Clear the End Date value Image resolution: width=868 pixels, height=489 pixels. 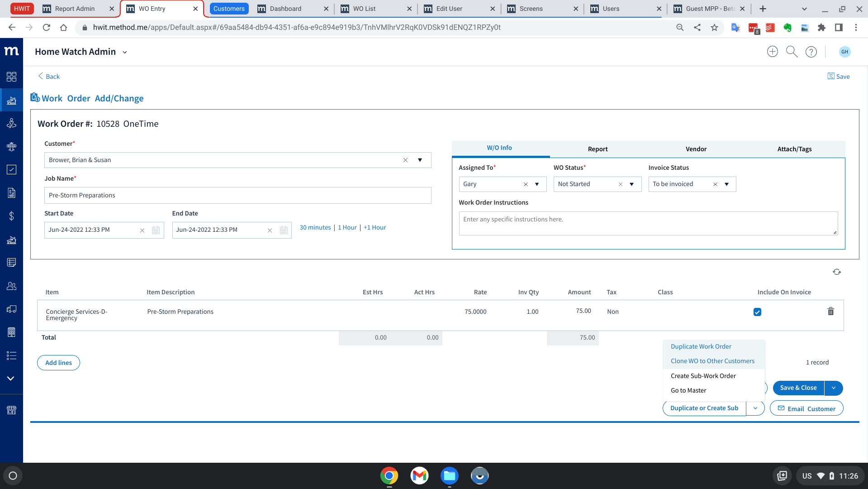270,230
